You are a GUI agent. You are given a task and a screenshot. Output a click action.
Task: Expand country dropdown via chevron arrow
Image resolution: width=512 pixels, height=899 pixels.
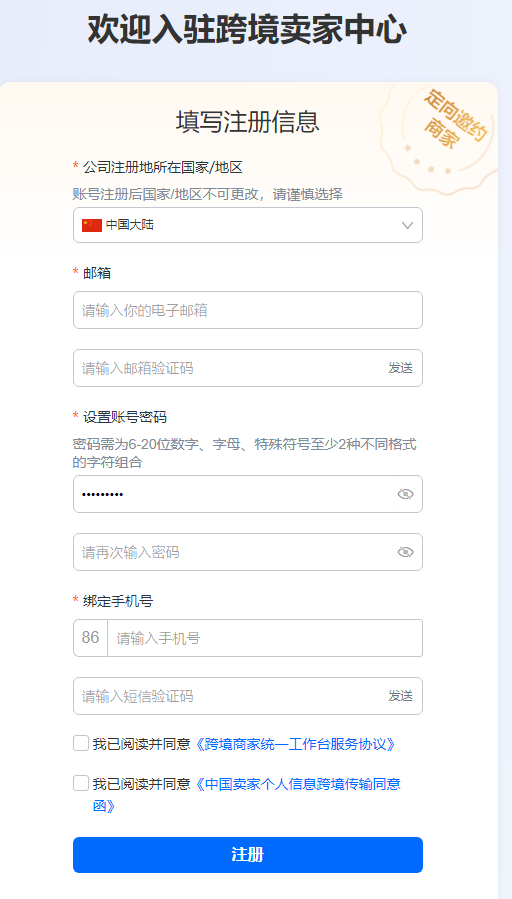[x=408, y=225]
